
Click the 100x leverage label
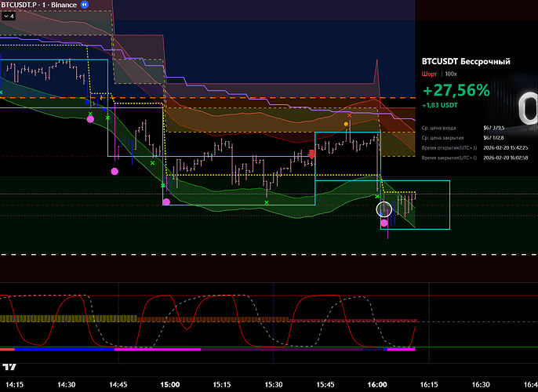[x=451, y=73]
